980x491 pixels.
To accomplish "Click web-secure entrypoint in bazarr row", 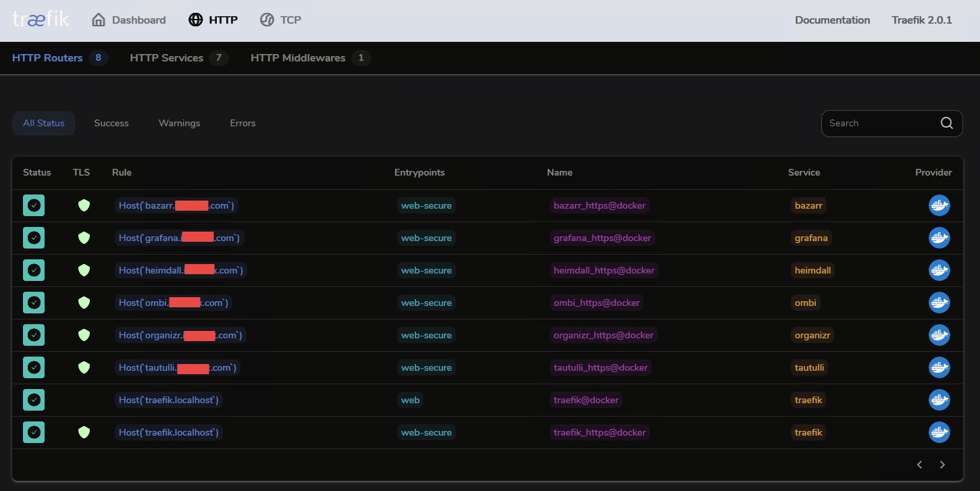I will pyautogui.click(x=426, y=205).
